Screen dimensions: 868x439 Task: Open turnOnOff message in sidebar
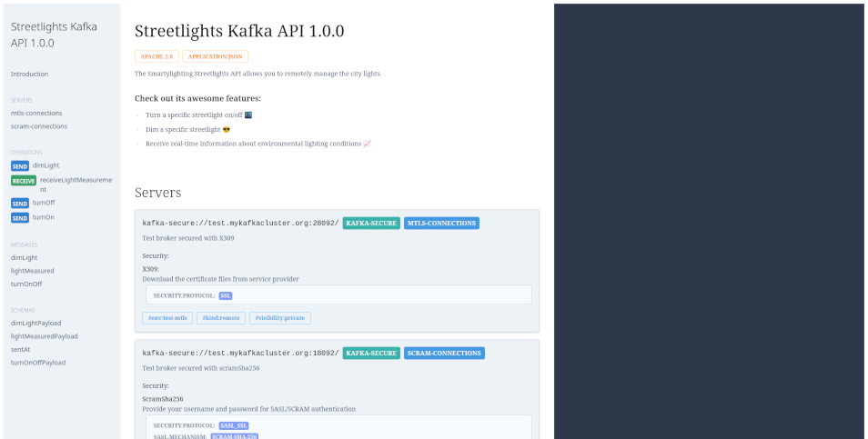[x=26, y=284]
